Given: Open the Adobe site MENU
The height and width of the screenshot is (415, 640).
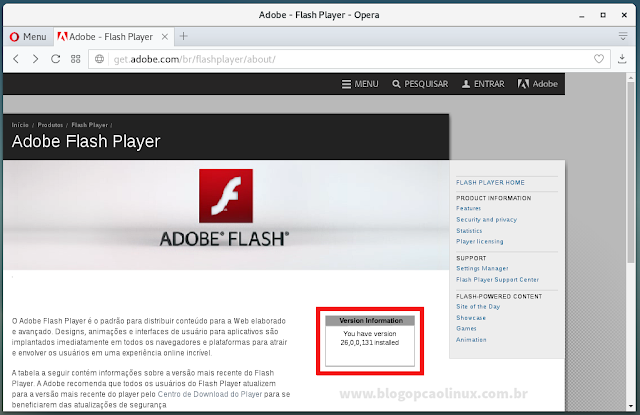Looking at the screenshot, I should click(360, 84).
